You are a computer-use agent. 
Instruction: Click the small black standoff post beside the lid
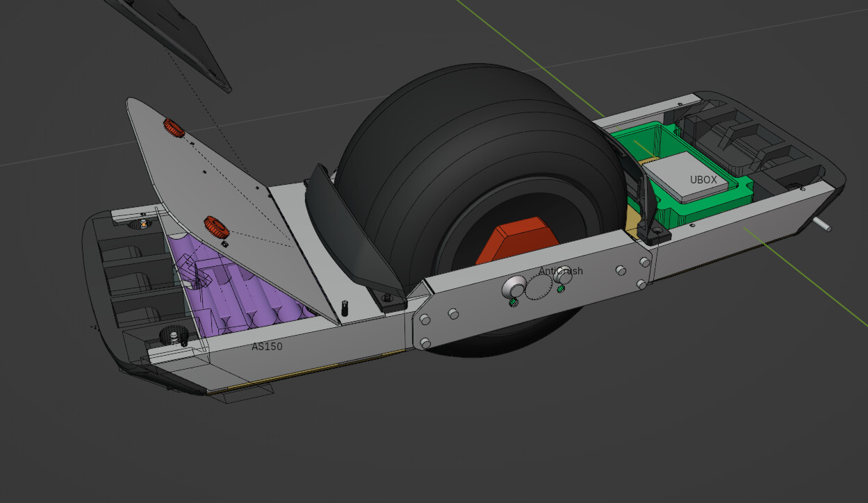[x=345, y=307]
